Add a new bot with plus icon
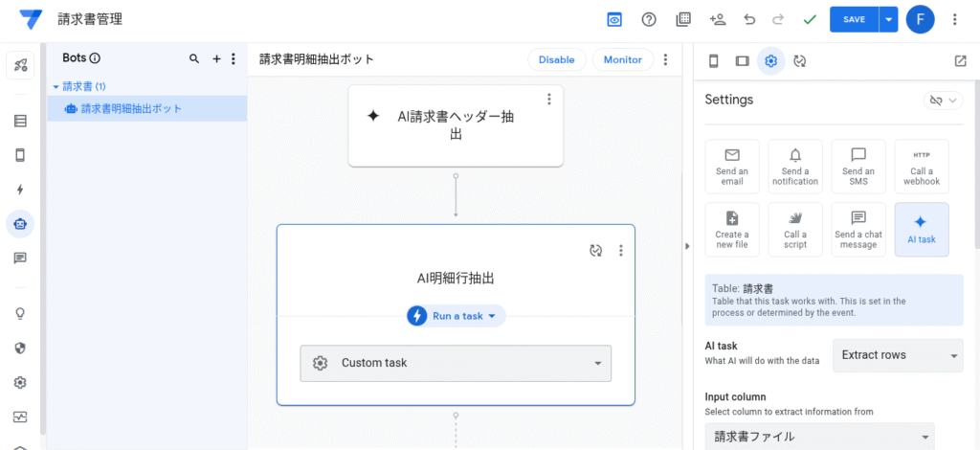Screen dimensions: 980x450 click(216, 59)
